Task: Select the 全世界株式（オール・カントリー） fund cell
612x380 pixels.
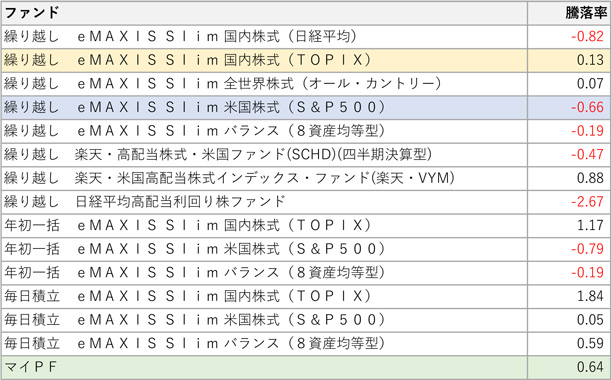Action: 264,84
